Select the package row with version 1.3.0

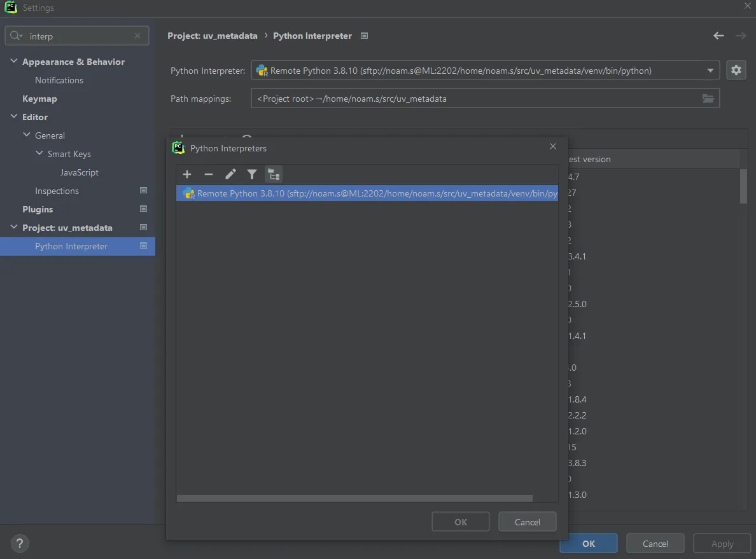654,495
